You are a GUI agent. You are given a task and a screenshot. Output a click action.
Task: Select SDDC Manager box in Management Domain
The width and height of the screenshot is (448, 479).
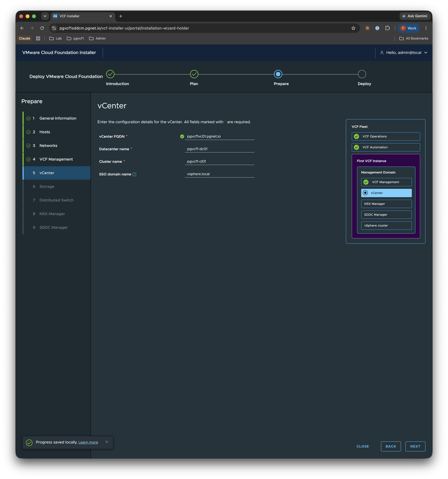[386, 215]
